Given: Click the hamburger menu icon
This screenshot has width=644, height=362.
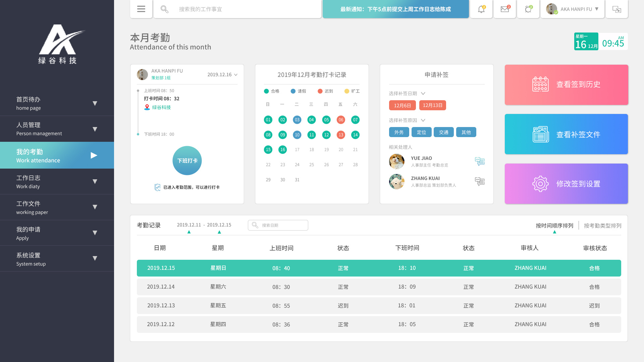Looking at the screenshot, I should [x=141, y=9].
